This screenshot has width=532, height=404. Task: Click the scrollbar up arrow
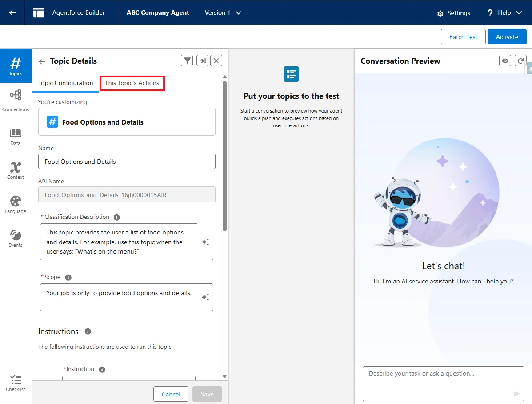pyautogui.click(x=224, y=77)
